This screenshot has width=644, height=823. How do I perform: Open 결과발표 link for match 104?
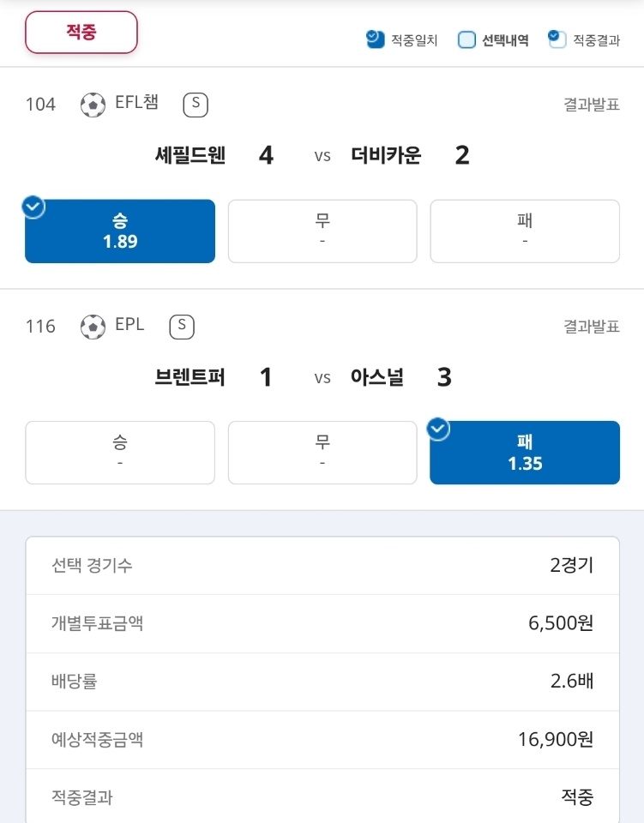tap(592, 105)
